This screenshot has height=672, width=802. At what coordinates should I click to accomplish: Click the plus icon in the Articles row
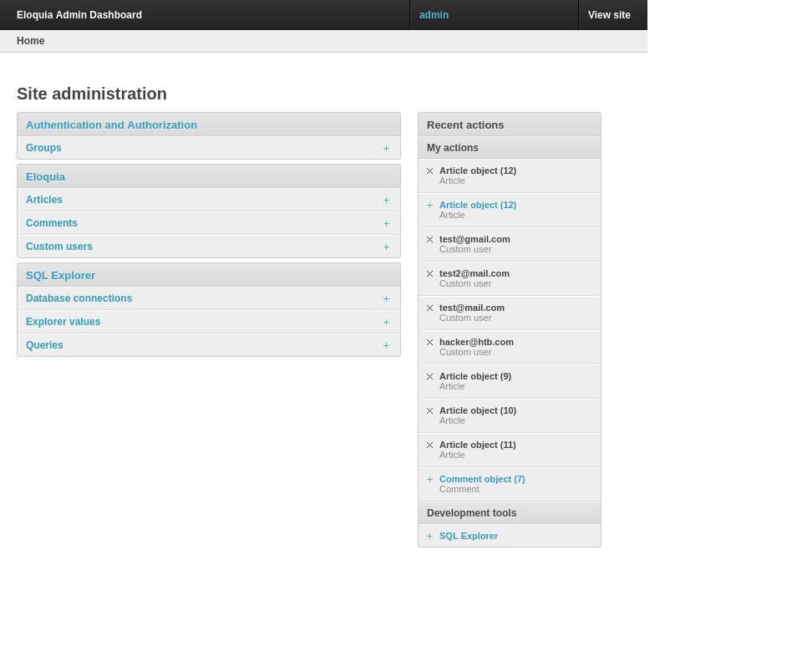386,200
